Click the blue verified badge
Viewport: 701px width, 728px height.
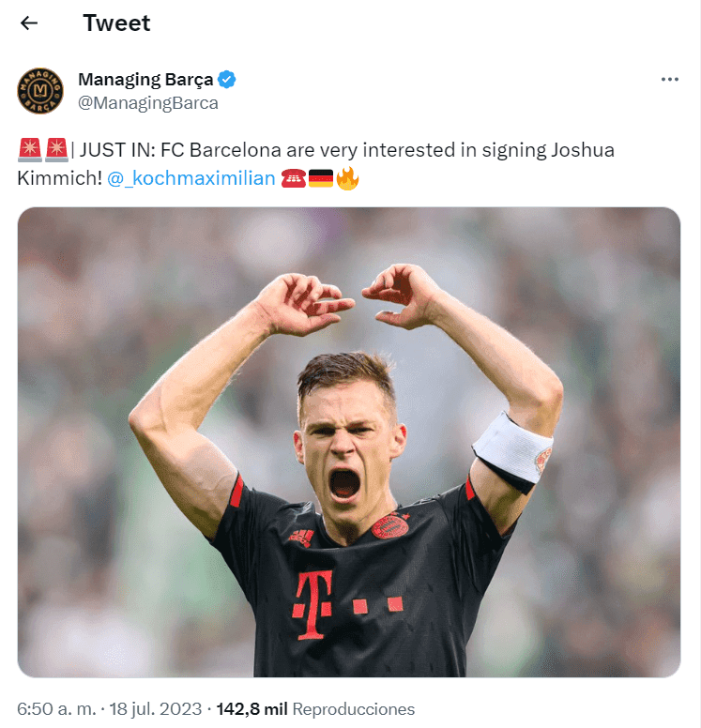pos(227,80)
